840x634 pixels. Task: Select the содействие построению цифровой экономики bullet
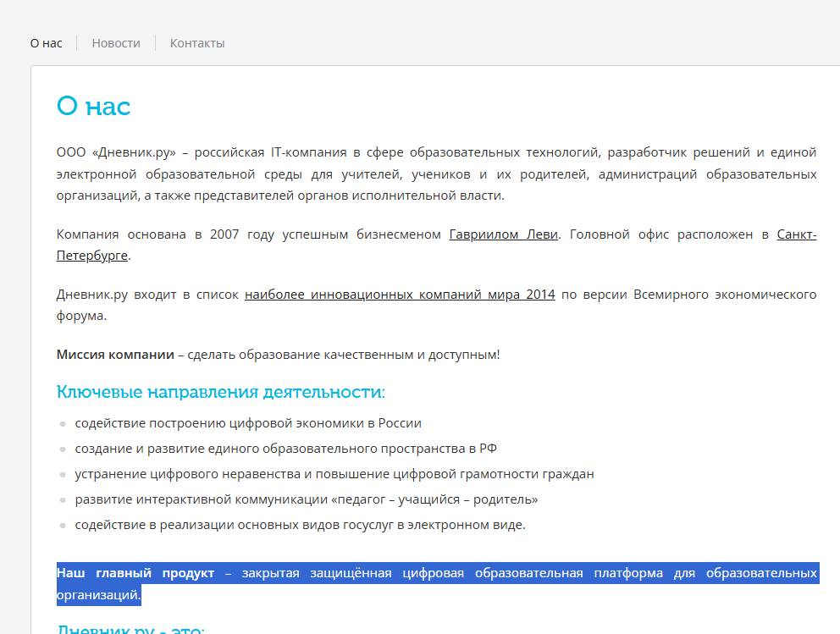(x=248, y=423)
